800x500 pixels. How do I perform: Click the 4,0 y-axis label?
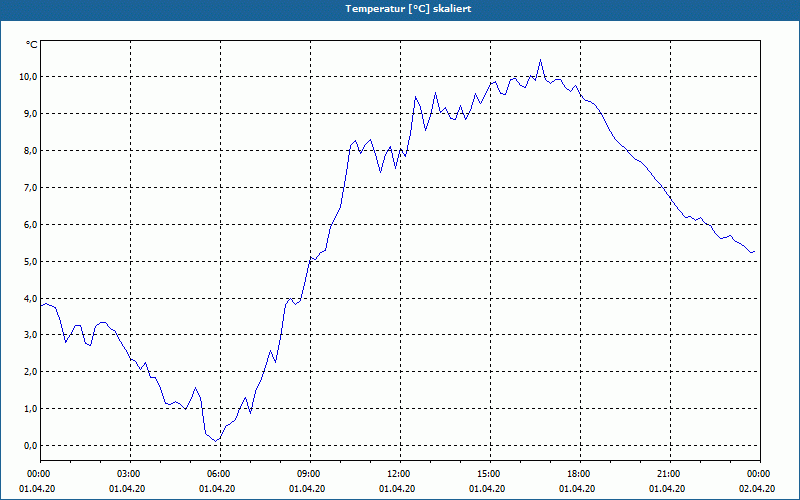pyautogui.click(x=31, y=298)
